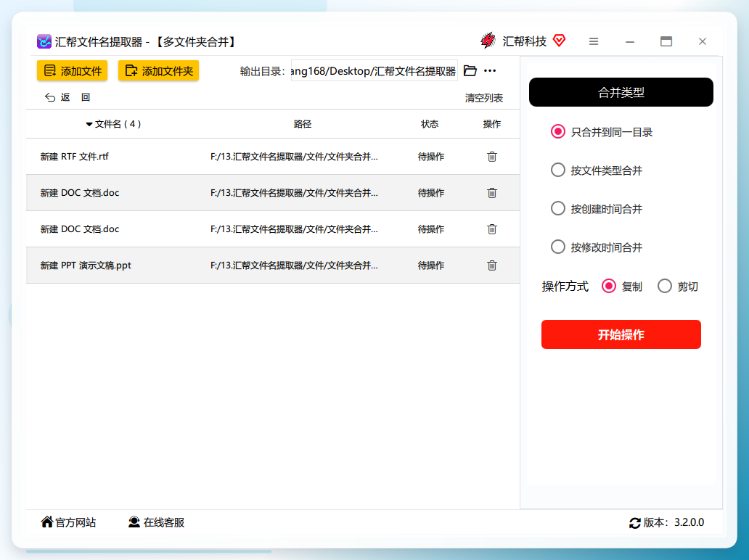Click the 汇帮文件名提取器 app logo icon
The image size is (749, 560).
tap(44, 41)
